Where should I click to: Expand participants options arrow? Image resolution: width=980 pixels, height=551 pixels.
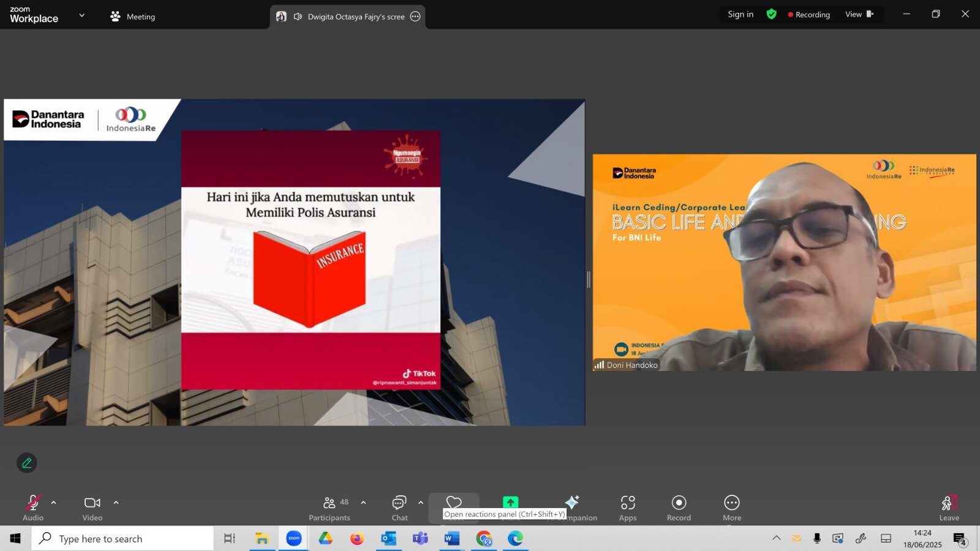point(363,503)
